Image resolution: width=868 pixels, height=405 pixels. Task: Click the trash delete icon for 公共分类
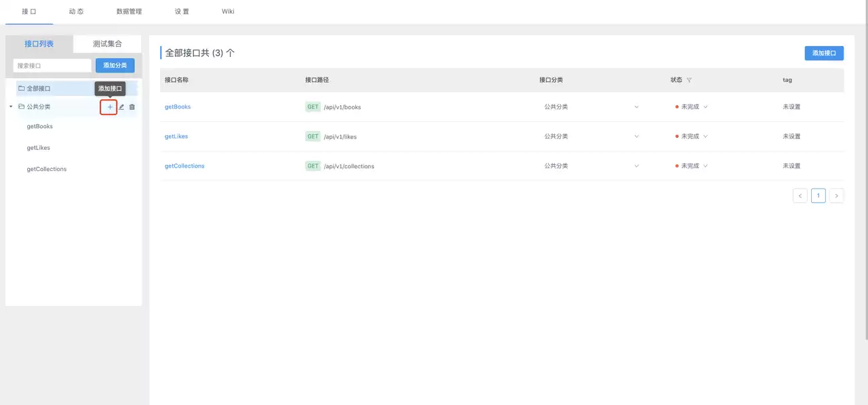tap(132, 107)
